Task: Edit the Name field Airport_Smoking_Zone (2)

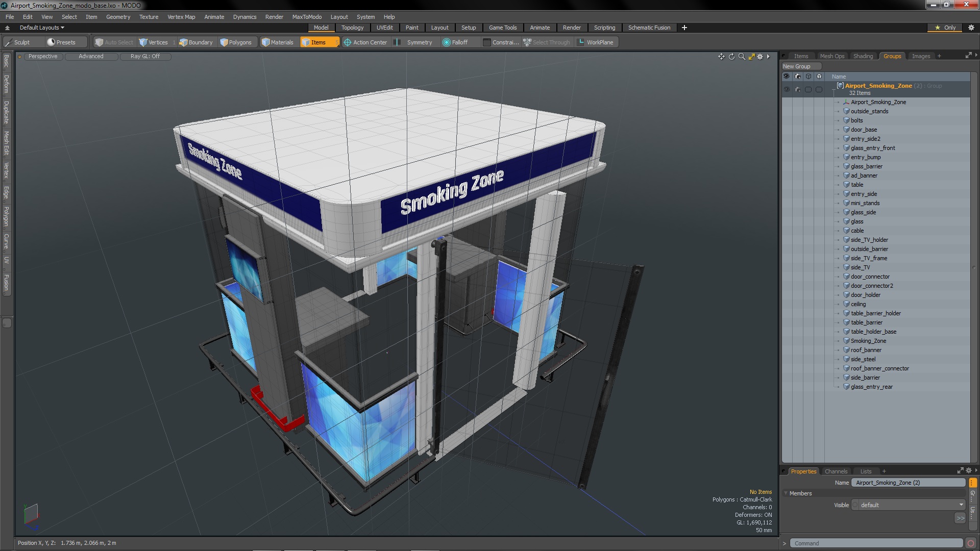Action: click(909, 483)
